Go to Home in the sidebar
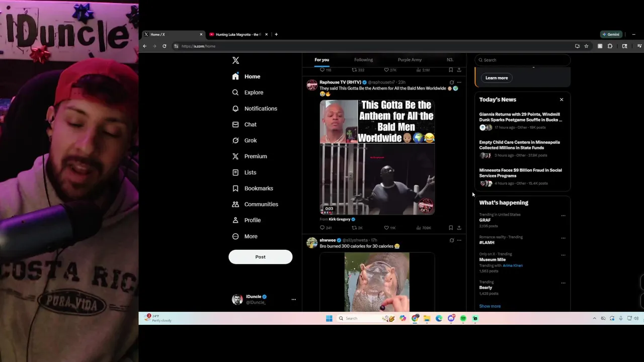644x362 pixels. (x=246, y=76)
